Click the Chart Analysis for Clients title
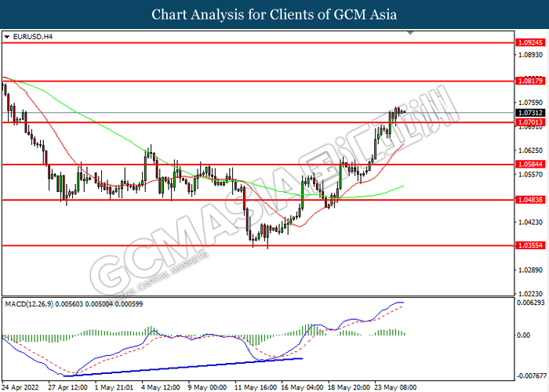This screenshot has height=392, width=549. [274, 14]
